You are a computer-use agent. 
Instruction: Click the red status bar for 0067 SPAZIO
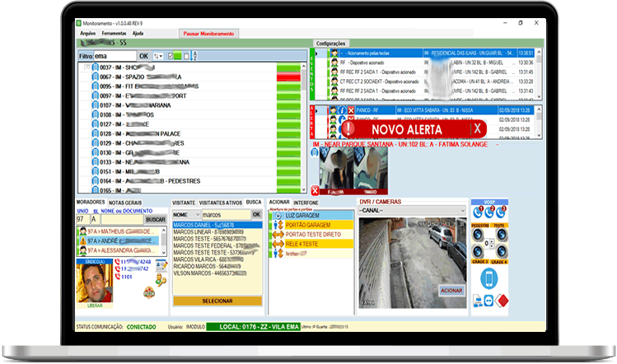(289, 76)
